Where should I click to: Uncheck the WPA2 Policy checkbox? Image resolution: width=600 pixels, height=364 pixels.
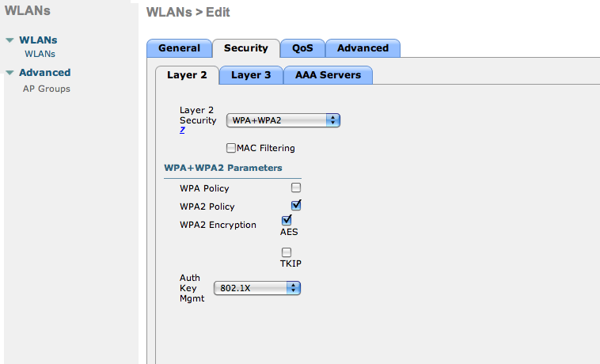pyautogui.click(x=296, y=206)
